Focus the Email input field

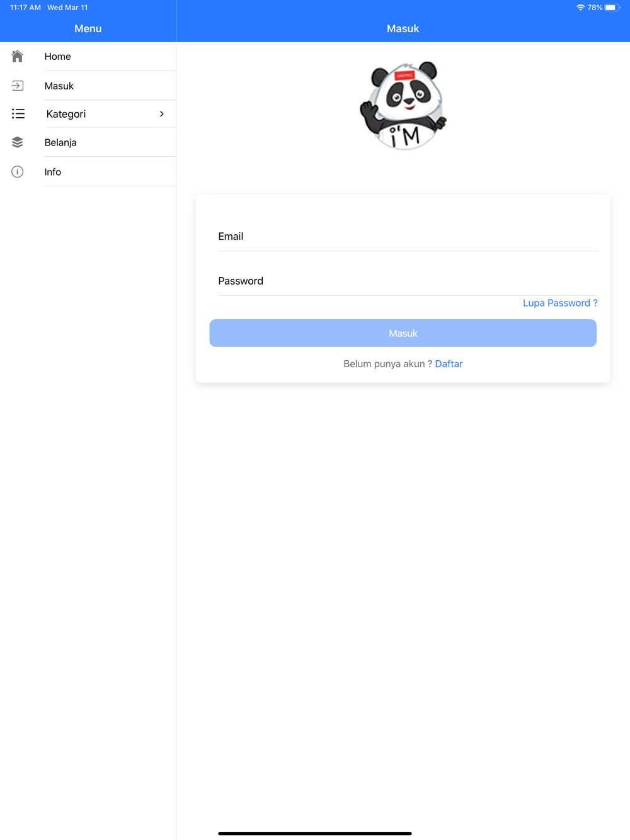(408, 237)
